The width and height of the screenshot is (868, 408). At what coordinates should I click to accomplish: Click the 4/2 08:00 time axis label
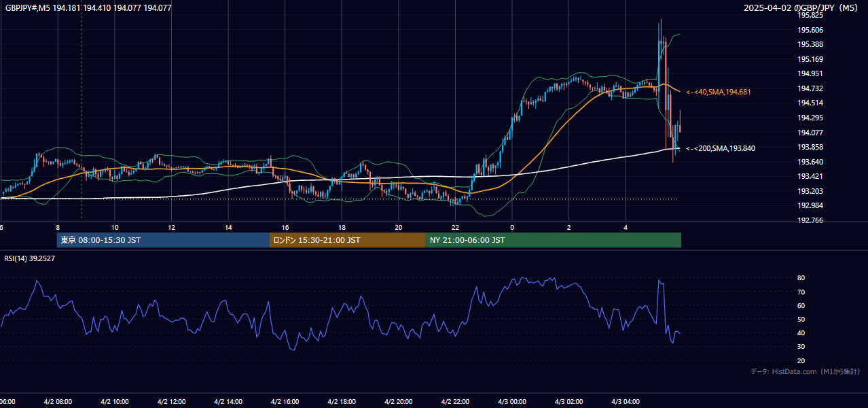tap(58, 402)
